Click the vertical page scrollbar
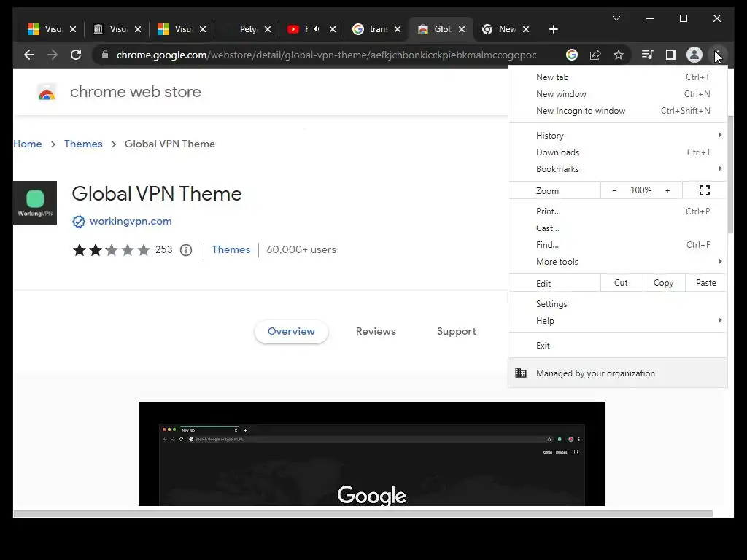The width and height of the screenshot is (747, 560). 730,174
